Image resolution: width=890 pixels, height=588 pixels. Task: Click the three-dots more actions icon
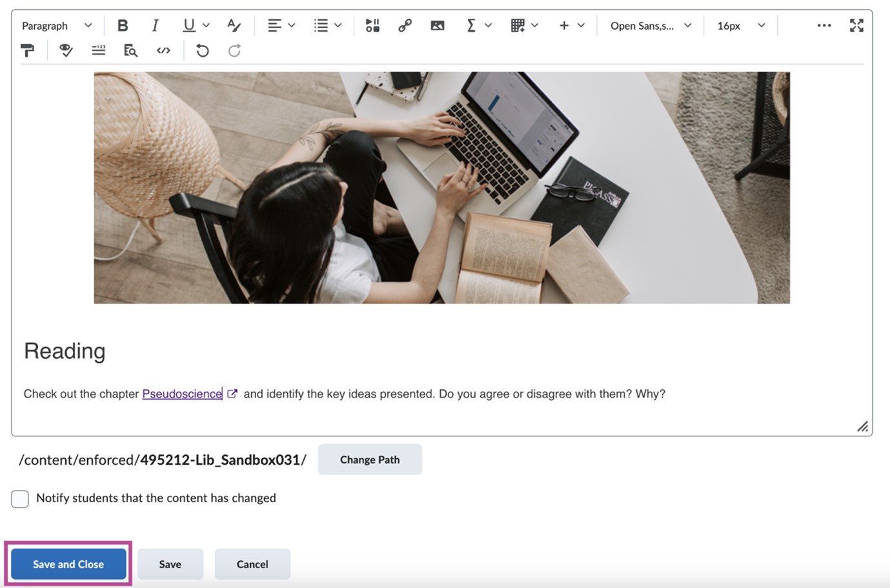tap(824, 26)
